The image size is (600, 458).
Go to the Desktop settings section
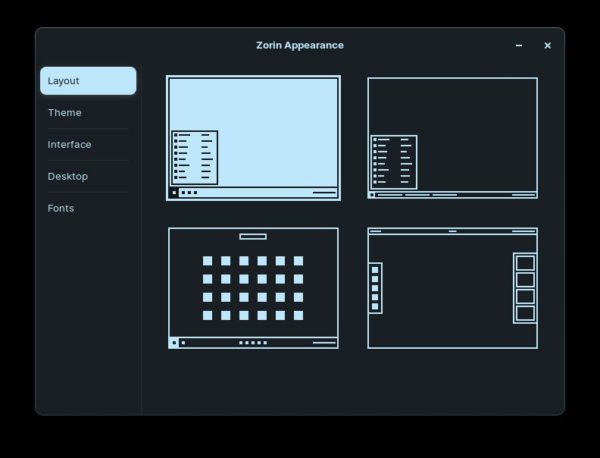pos(88,176)
